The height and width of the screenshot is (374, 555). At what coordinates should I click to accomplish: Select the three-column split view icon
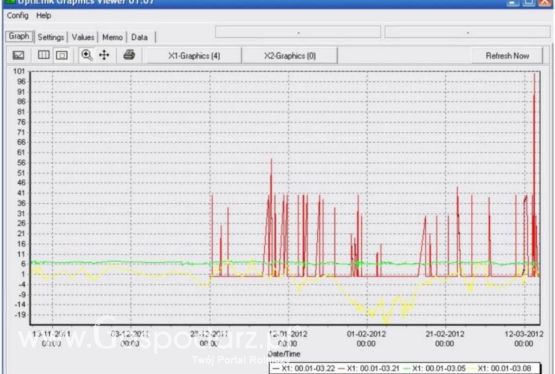(44, 55)
